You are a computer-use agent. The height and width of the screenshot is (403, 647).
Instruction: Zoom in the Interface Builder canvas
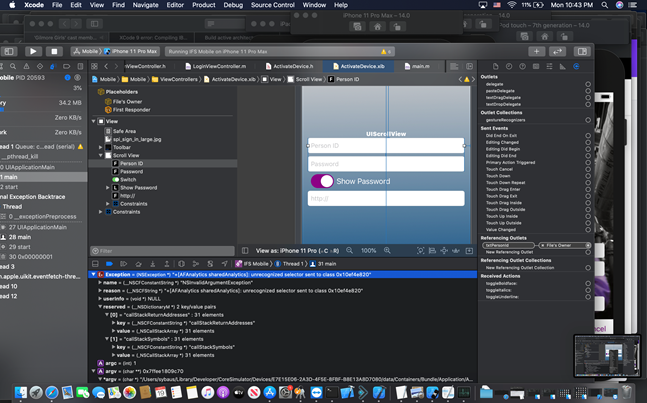pyautogui.click(x=387, y=250)
